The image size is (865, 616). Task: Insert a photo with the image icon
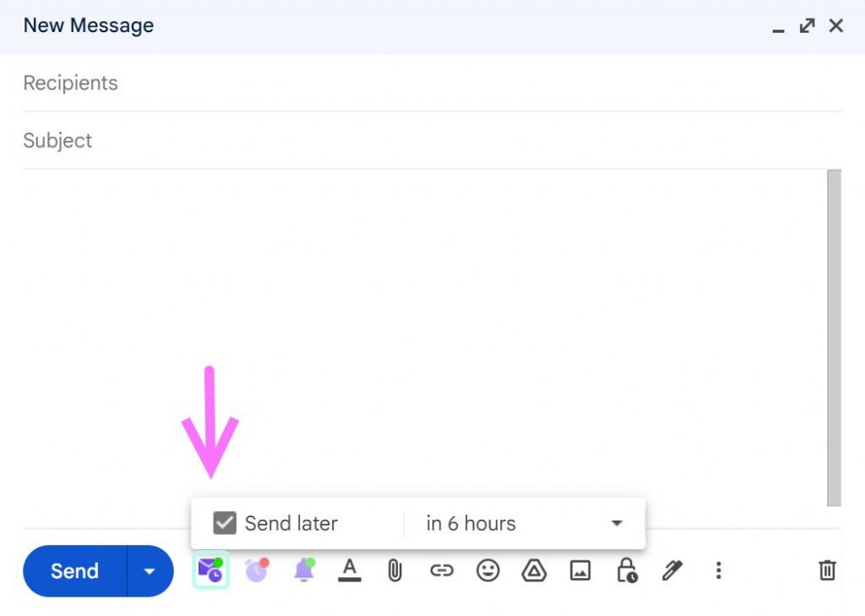tap(580, 571)
